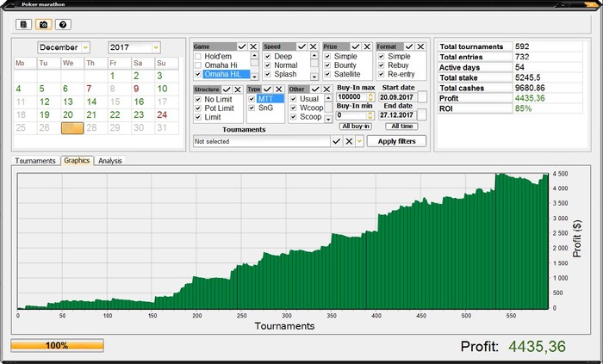Check all in Format filter header
This screenshot has width=603, height=364.
(x=409, y=46)
